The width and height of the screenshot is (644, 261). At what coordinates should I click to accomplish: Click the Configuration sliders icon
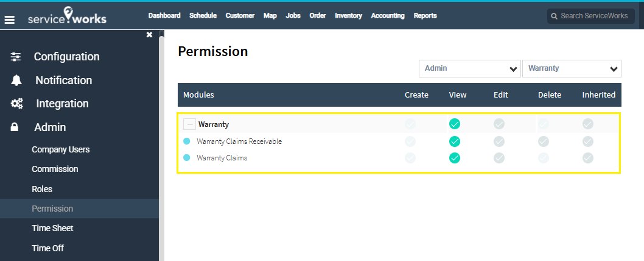tap(16, 57)
